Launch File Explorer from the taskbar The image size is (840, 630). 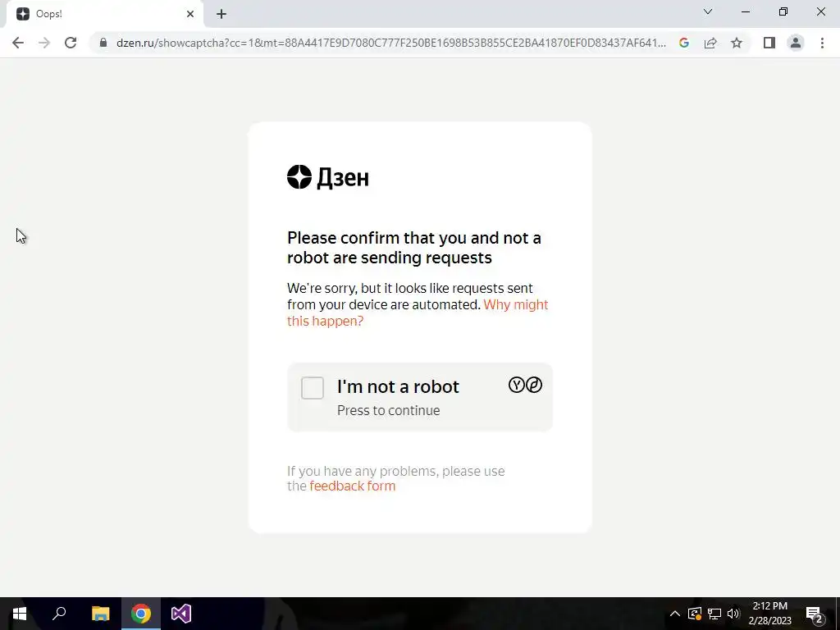[x=100, y=614]
